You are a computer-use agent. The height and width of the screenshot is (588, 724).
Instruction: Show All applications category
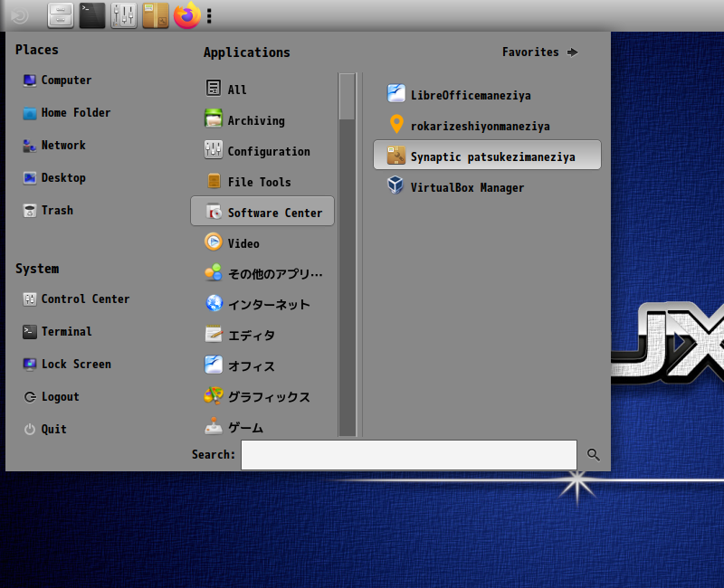[x=262, y=88]
